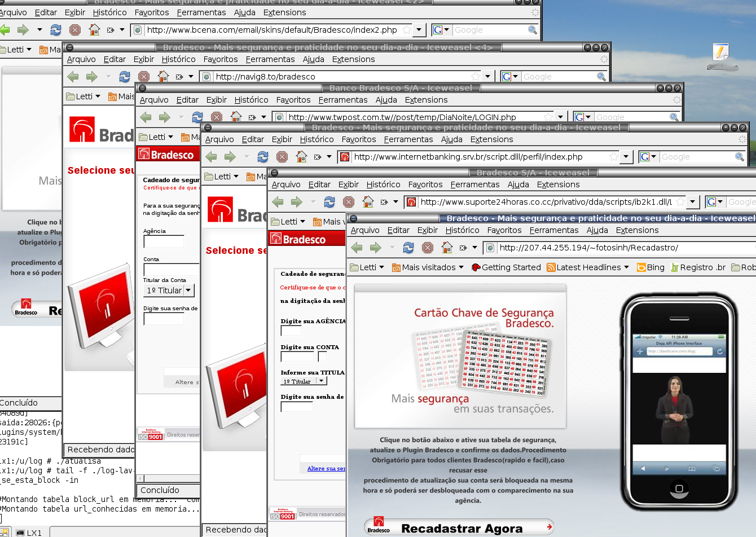Reload page in internetbanking.srv.br window
This screenshot has width=756, height=537.
263,156
